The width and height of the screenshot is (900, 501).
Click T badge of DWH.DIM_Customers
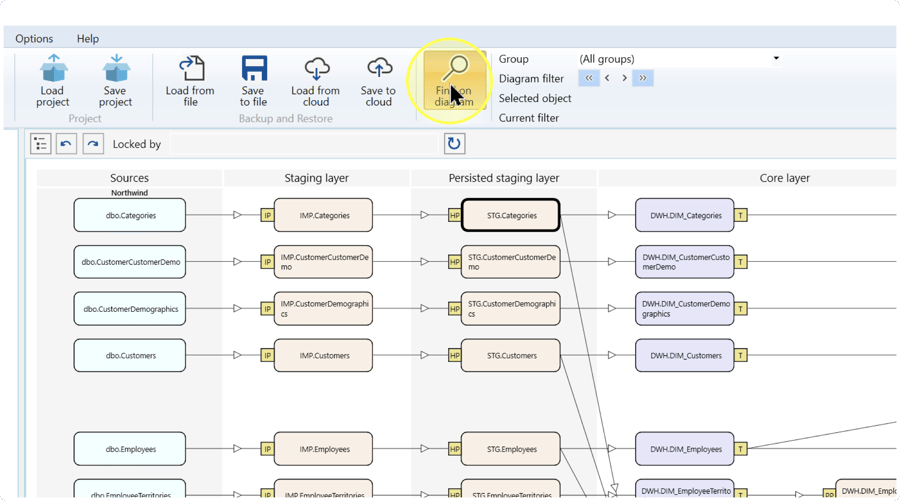coord(740,355)
